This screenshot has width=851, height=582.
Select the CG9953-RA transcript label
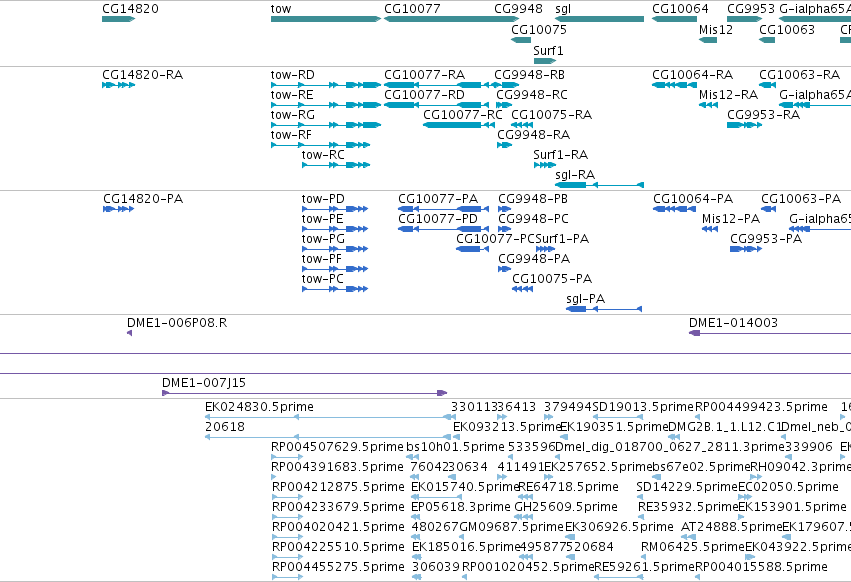pyautogui.click(x=764, y=115)
